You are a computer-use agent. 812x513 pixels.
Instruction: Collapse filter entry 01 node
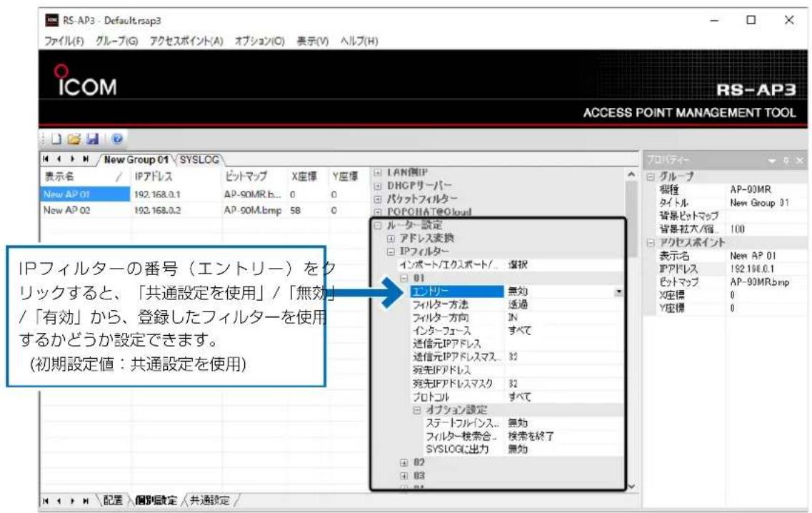(x=404, y=278)
